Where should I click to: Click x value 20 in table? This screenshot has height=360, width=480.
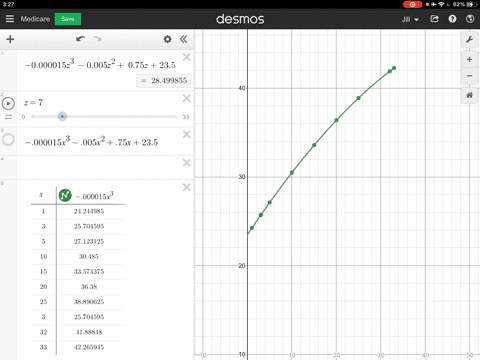pos(43,287)
